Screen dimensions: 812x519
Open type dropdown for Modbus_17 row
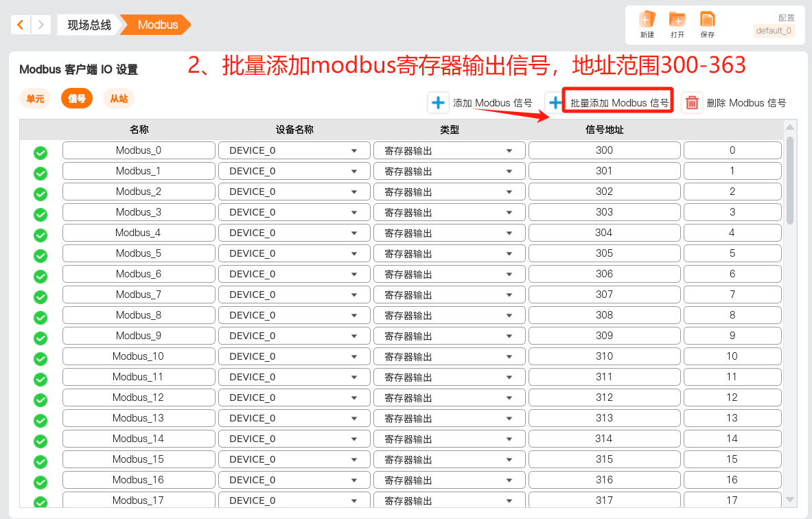[449, 500]
